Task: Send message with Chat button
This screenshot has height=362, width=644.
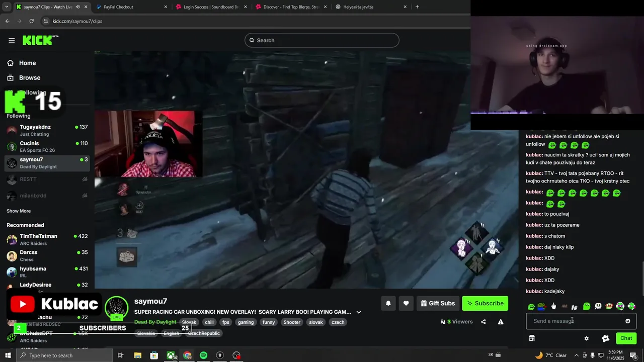Action: coord(626,338)
